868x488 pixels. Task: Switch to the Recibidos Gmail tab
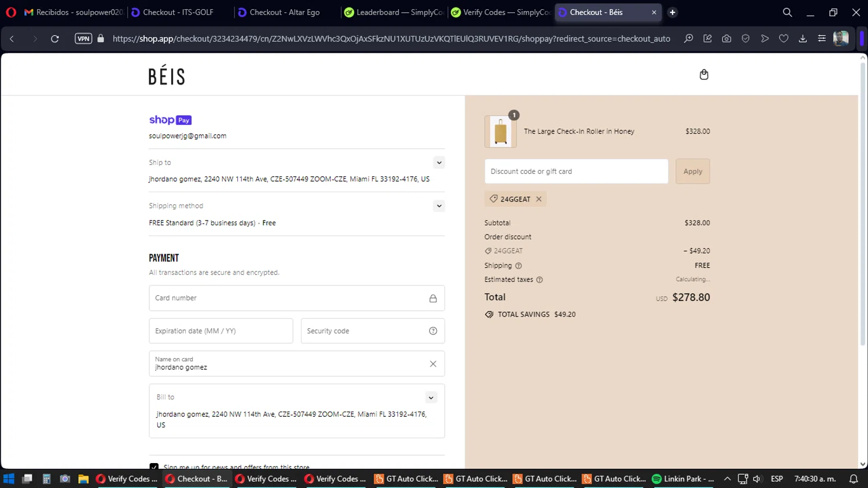73,12
